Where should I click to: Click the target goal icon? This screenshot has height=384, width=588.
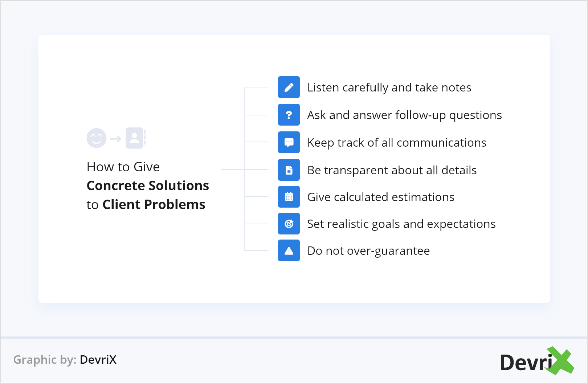point(289,224)
